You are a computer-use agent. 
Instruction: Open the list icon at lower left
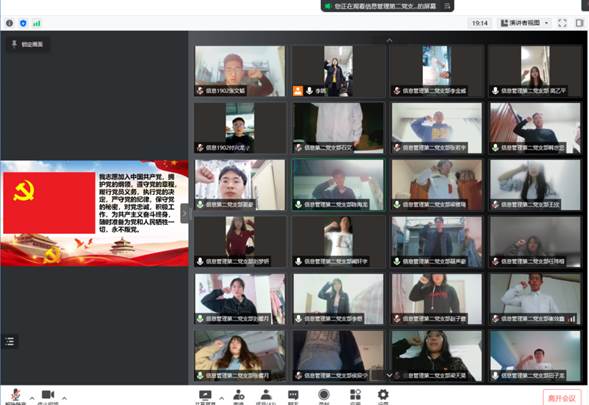[10, 342]
